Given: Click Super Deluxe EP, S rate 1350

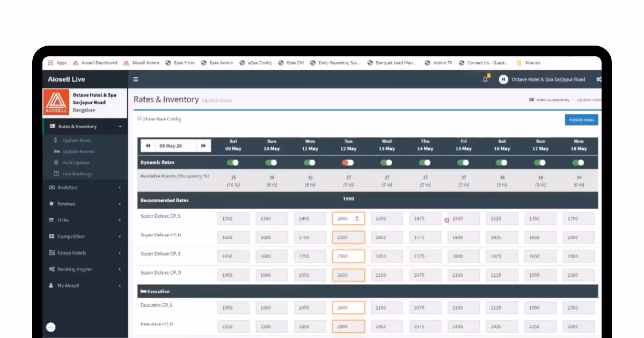Looking at the screenshot, I should [233, 218].
